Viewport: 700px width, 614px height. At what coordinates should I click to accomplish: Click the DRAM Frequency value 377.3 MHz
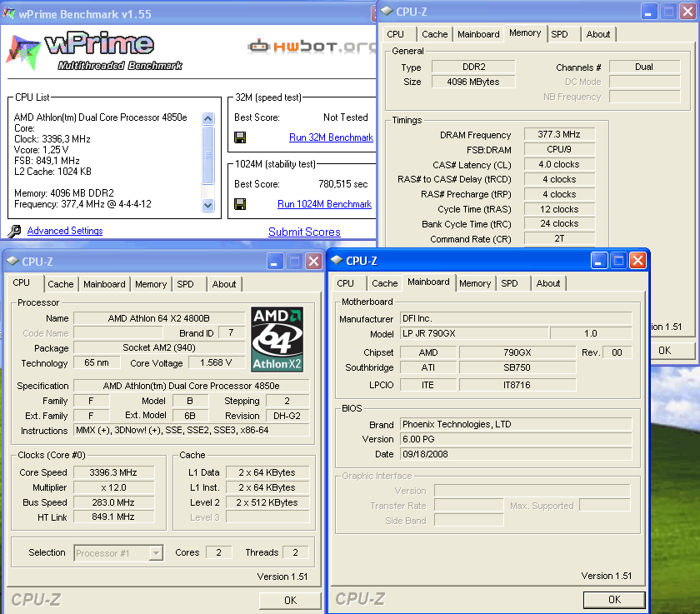coord(559,134)
